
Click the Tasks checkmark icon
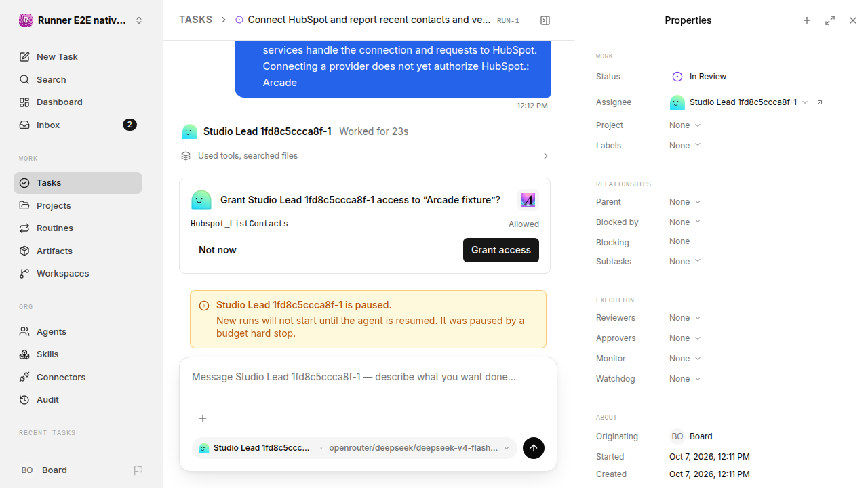tap(24, 183)
